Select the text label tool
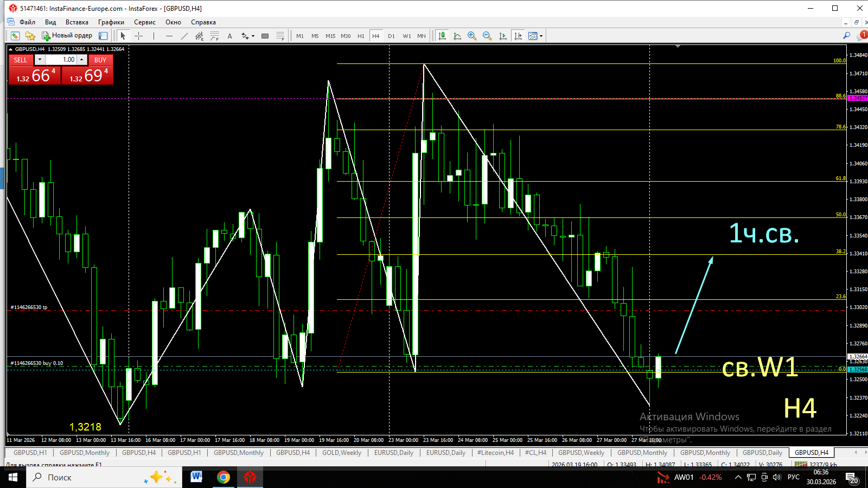868x488 pixels. click(230, 36)
